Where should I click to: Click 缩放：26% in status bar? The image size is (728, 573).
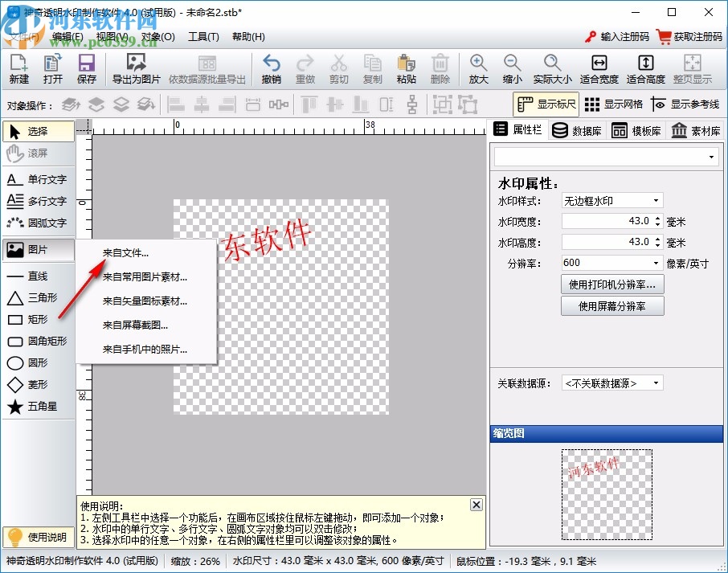[x=195, y=562]
